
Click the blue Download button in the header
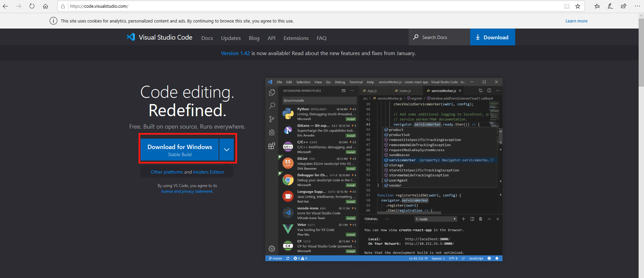(x=492, y=37)
